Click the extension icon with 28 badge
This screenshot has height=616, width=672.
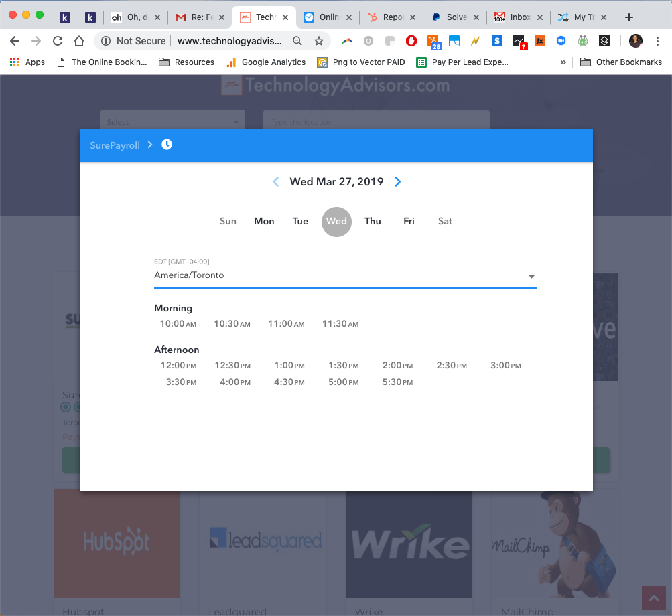(433, 42)
